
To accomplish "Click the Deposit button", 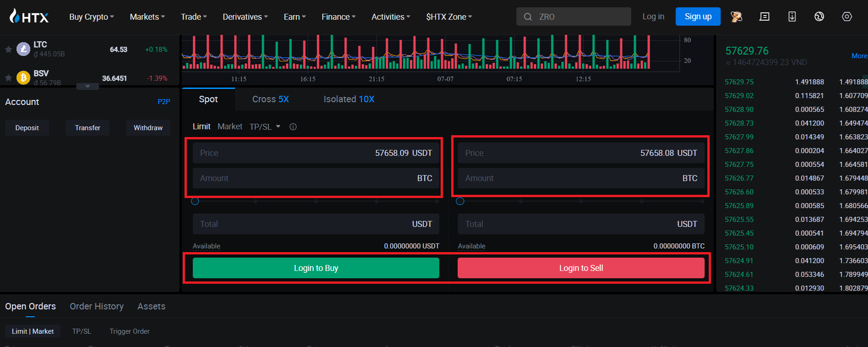I will pyautogui.click(x=27, y=127).
